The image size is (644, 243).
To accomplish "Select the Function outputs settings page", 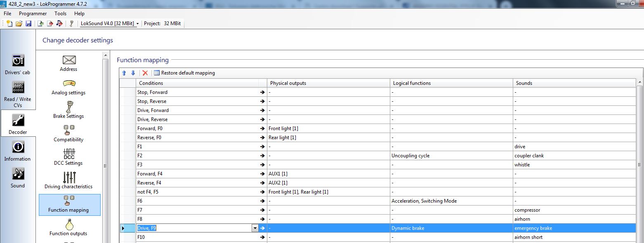I will 68,227.
